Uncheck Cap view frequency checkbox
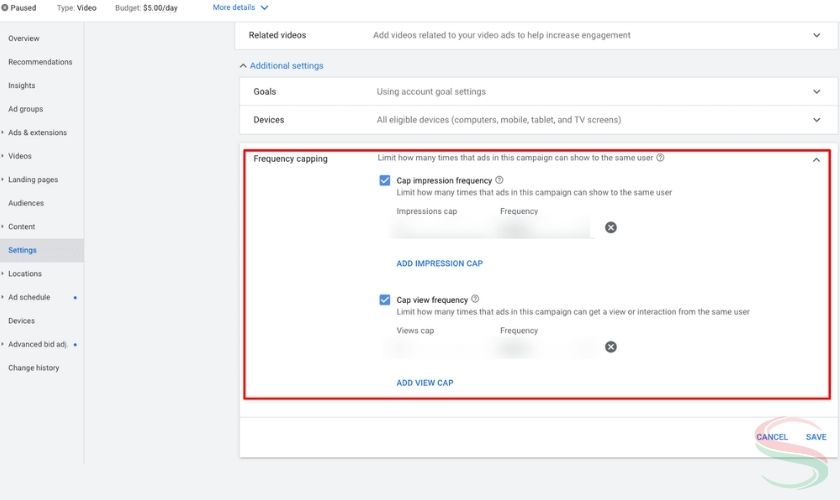840x500 pixels. click(x=385, y=300)
